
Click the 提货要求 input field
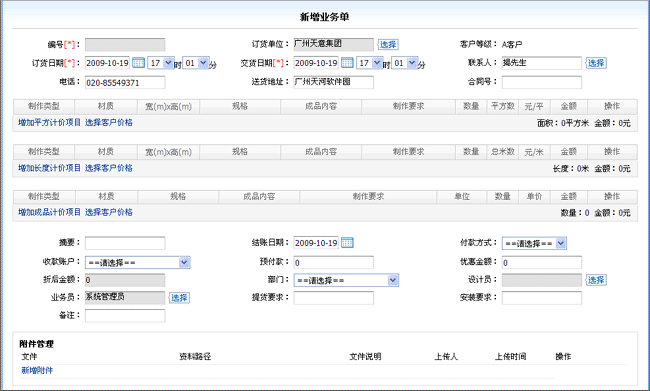coord(334,298)
